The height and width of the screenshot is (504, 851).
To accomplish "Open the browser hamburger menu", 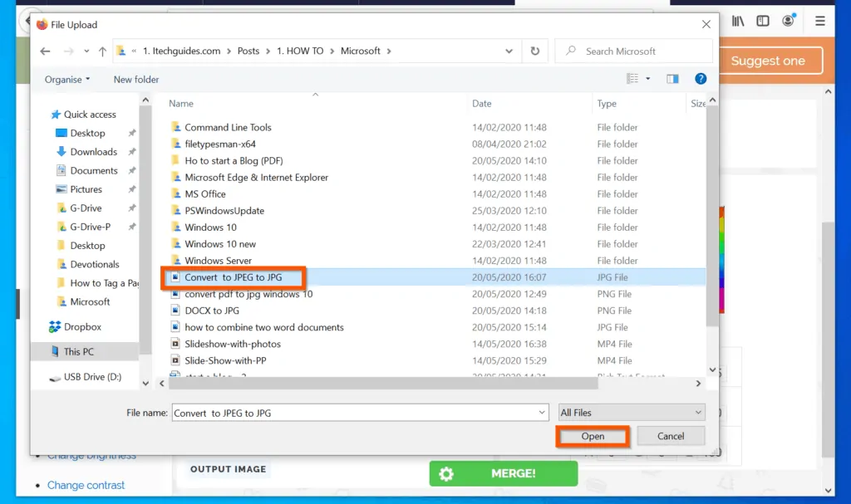I will [819, 21].
